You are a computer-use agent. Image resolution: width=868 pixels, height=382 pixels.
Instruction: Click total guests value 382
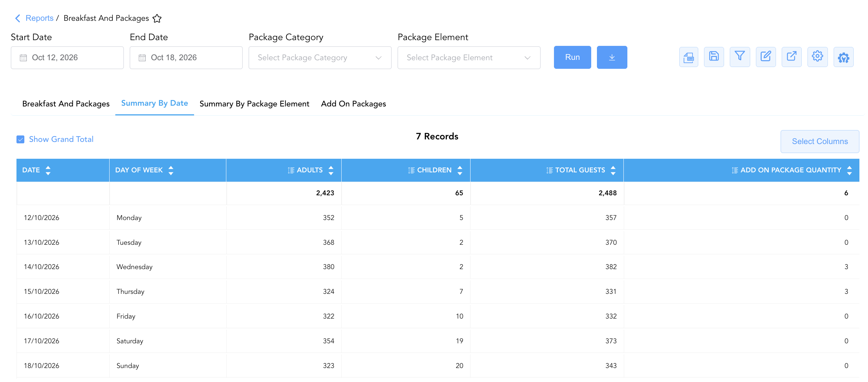[x=611, y=267]
